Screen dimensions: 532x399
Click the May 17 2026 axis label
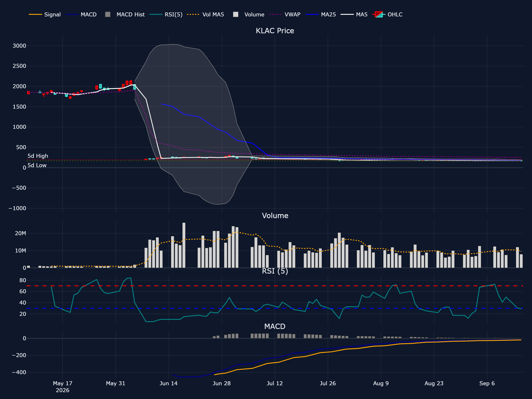pyautogui.click(x=63, y=387)
